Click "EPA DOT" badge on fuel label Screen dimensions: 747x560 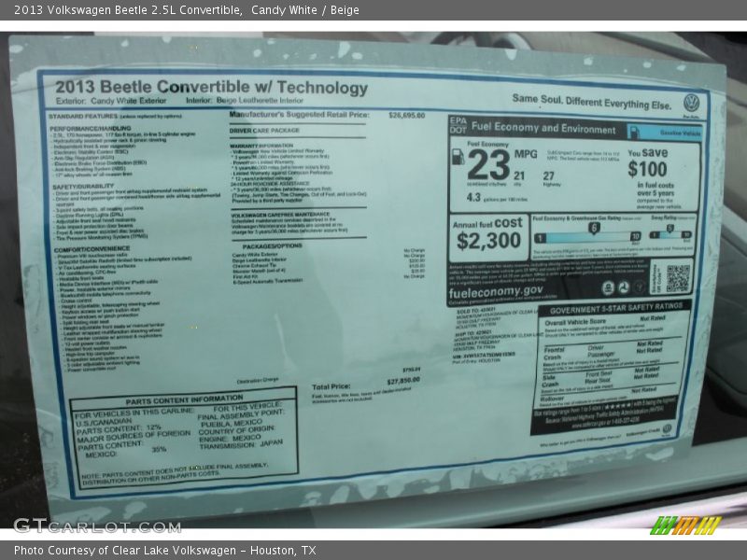[458, 125]
